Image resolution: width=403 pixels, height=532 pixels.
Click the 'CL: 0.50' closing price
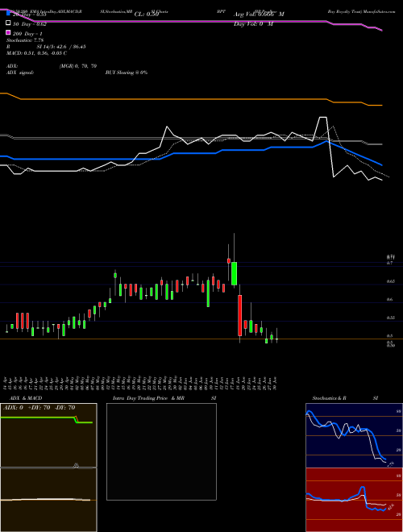147,15
